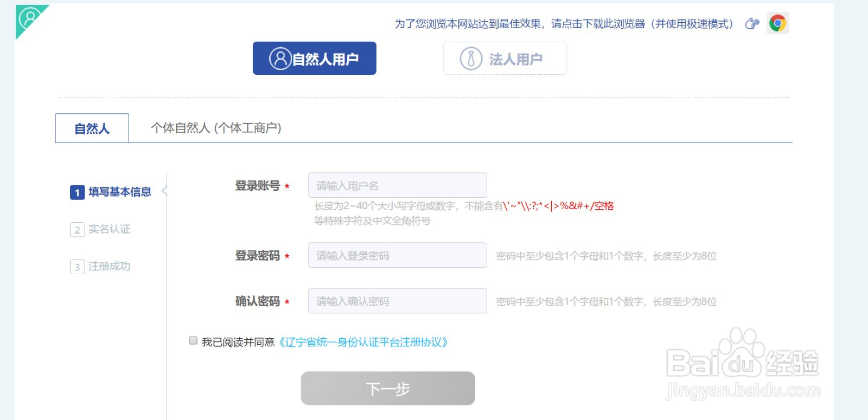Click the pointing hand icon beside Chrome
Viewport: 868px width, 420px height.
(752, 23)
